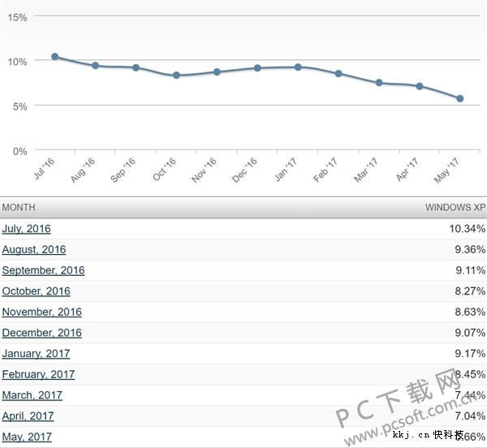Click the 7.04% value for April 2017
Viewport: 487px width, 448px height.
pyautogui.click(x=470, y=416)
